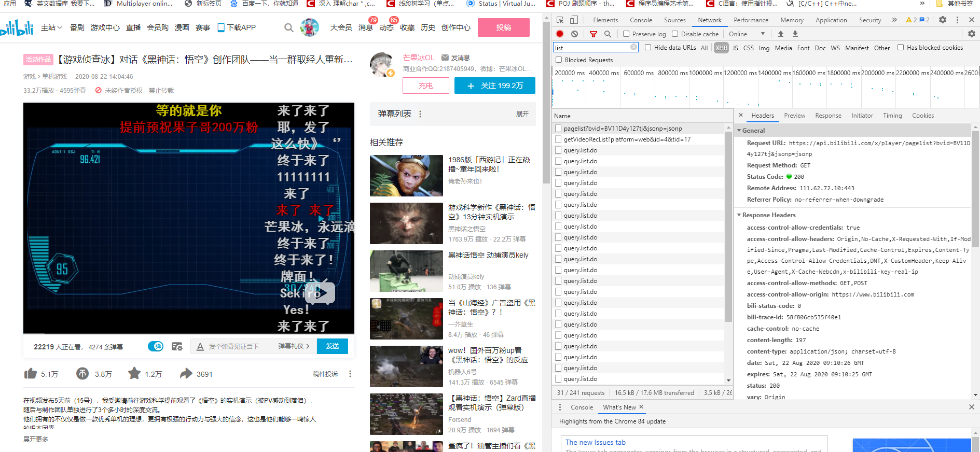Expand the danmaku list with 展开
This screenshot has height=452, width=980.
tap(522, 114)
